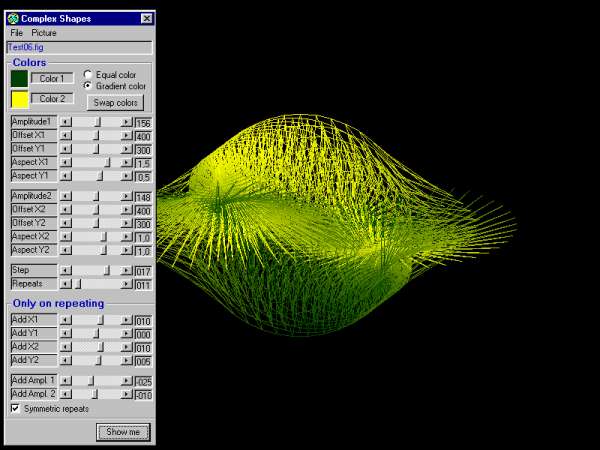This screenshot has width=600, height=450.
Task: Click the Complex Shapes title bar icon
Action: pos(13,18)
